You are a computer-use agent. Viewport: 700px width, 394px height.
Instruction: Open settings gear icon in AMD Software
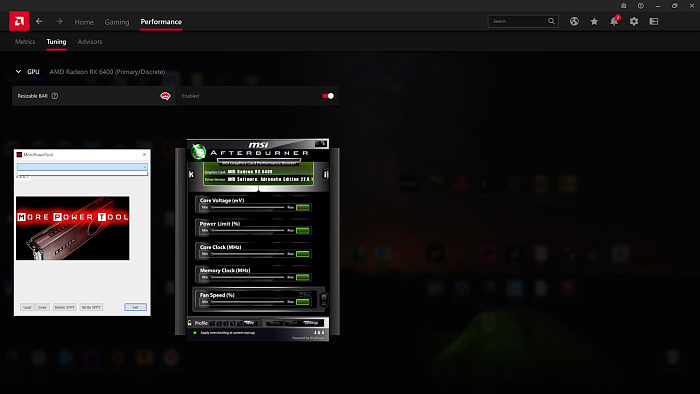point(634,21)
